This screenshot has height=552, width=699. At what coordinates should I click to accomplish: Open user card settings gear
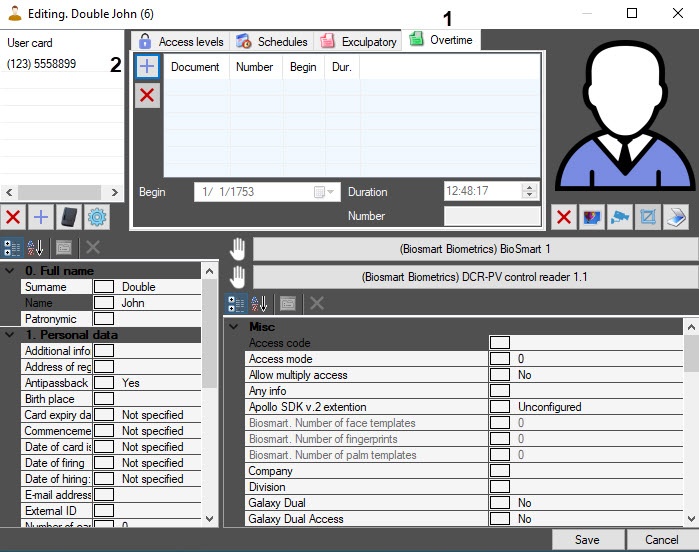click(x=97, y=218)
